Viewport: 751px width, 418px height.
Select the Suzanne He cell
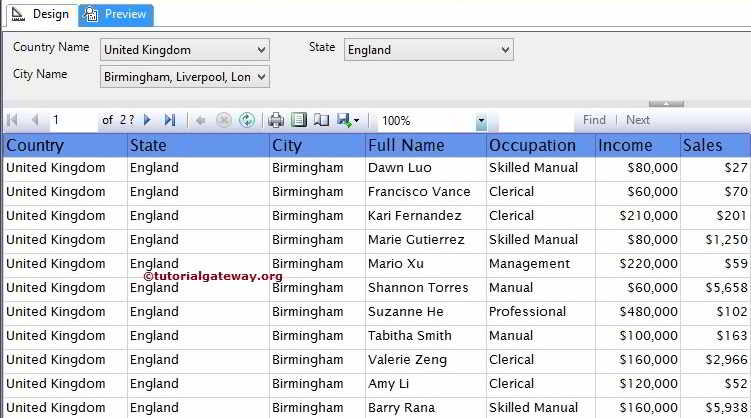426,312
